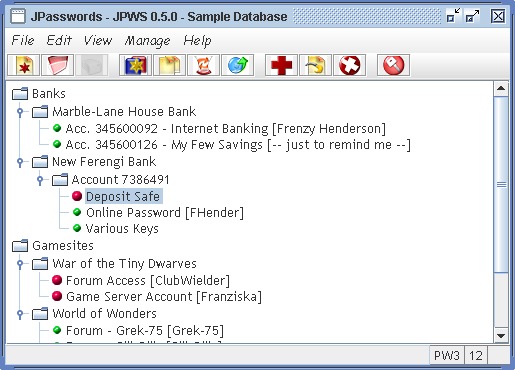This screenshot has height=370, width=515.
Task: Click the iconify button in the title bar
Action: (x=453, y=16)
